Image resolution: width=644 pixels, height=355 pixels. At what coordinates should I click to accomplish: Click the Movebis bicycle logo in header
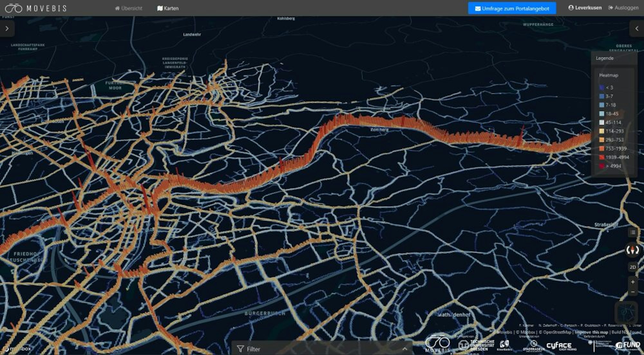click(x=14, y=8)
